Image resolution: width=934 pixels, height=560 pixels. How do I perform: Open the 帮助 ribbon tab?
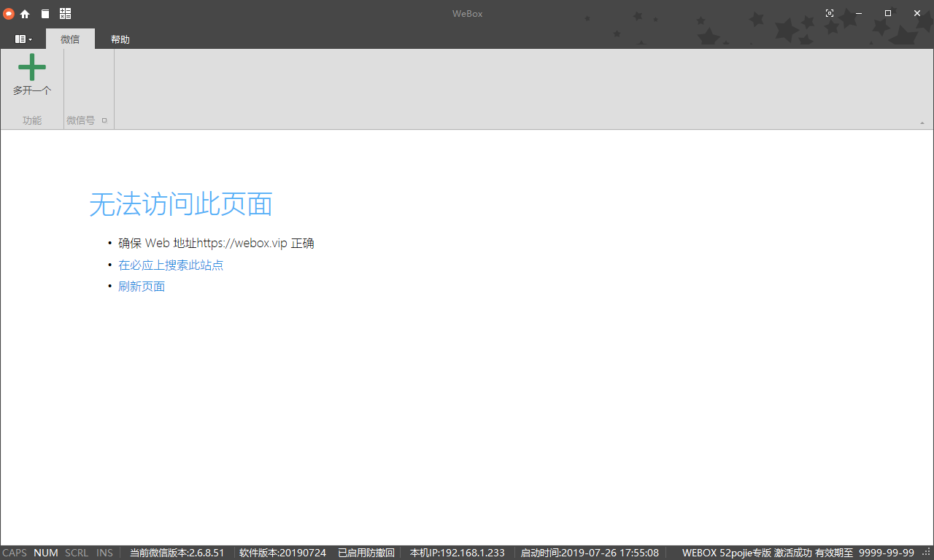(120, 39)
